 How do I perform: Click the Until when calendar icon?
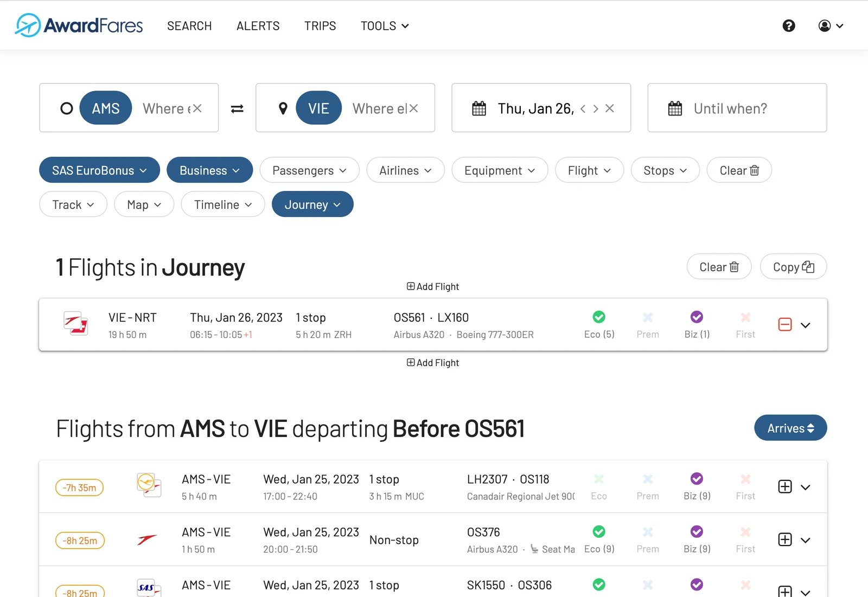pyautogui.click(x=675, y=108)
